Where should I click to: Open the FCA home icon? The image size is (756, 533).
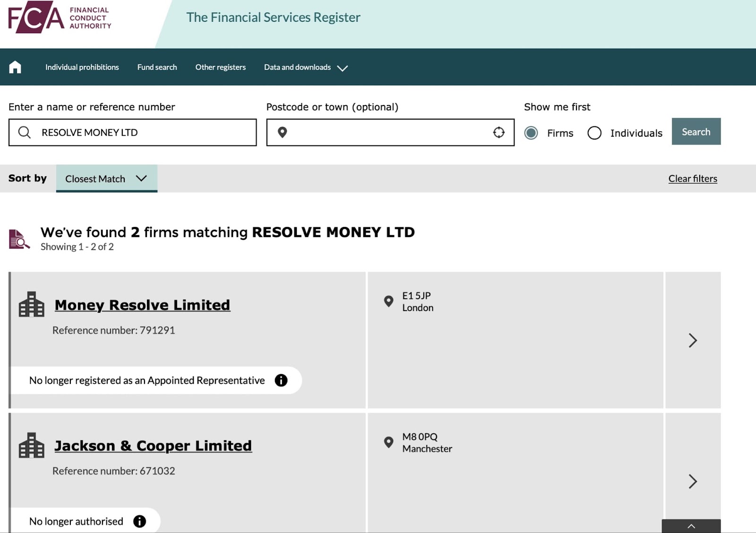tap(15, 67)
